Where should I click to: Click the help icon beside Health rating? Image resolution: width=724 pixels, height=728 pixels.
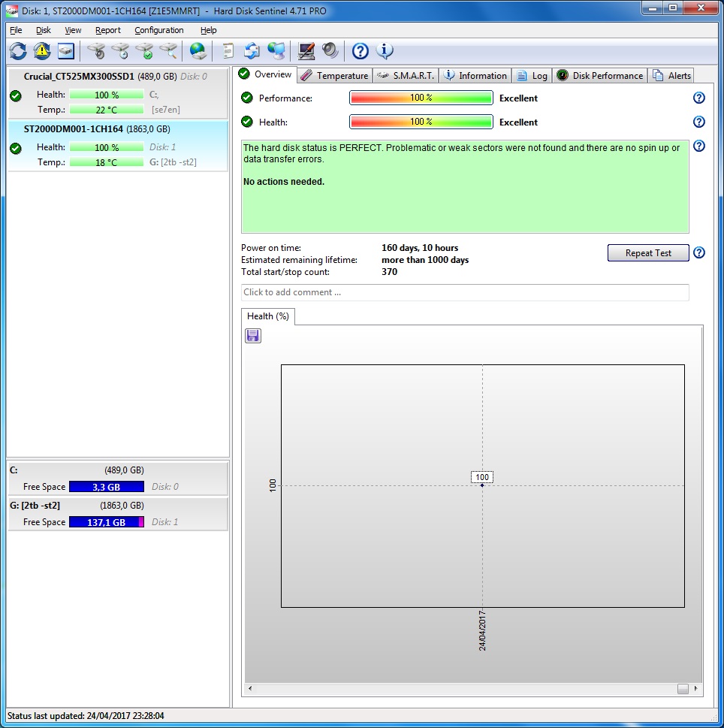coord(699,122)
